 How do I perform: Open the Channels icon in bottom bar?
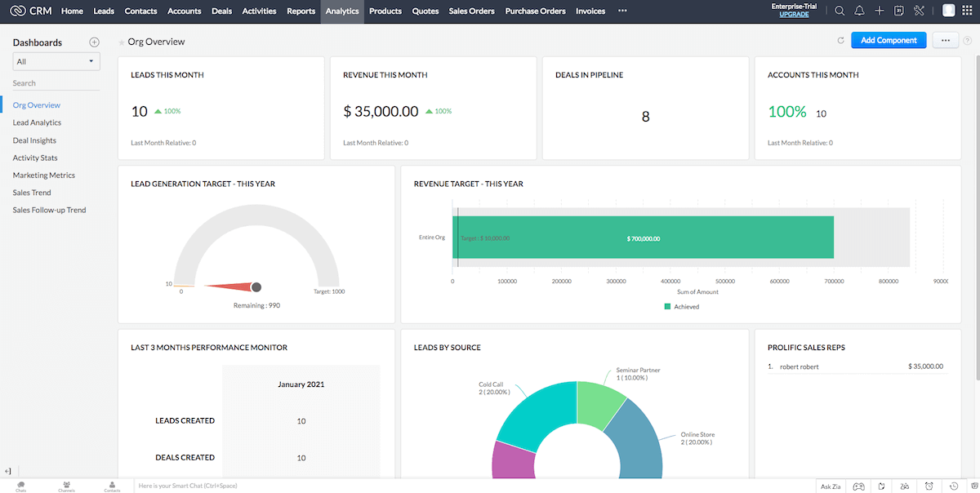(x=66, y=486)
